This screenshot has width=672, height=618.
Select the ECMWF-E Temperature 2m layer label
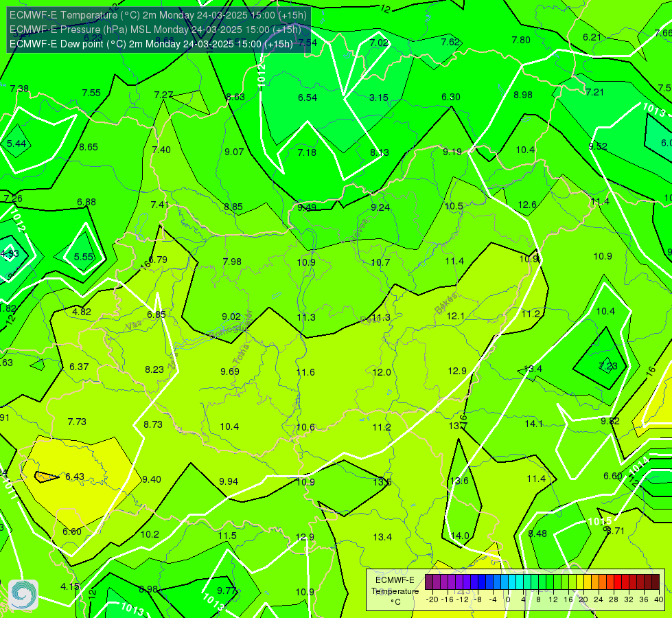pos(158,15)
